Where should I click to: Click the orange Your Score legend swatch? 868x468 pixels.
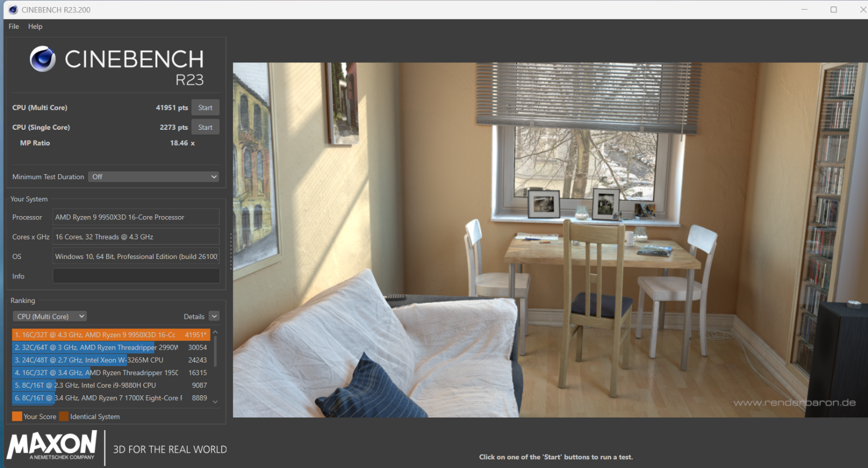tap(17, 416)
